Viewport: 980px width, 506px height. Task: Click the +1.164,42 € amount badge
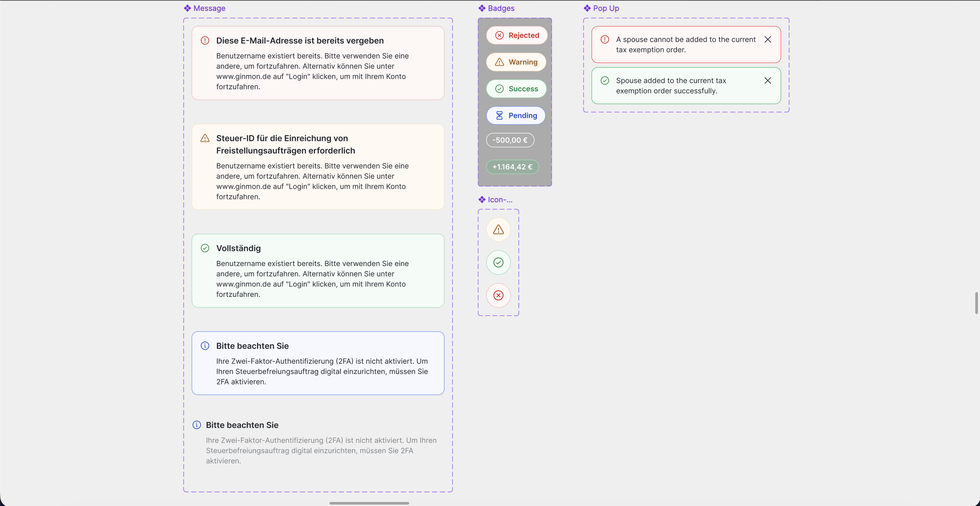[512, 167]
